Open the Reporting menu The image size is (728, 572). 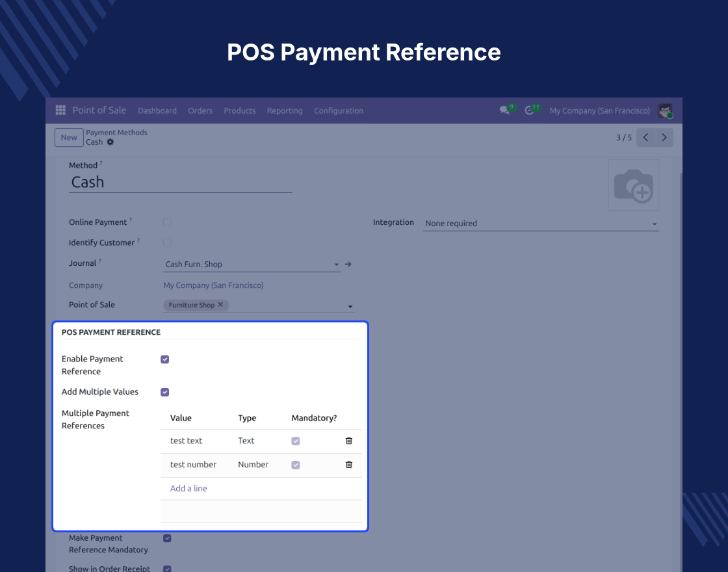285,110
